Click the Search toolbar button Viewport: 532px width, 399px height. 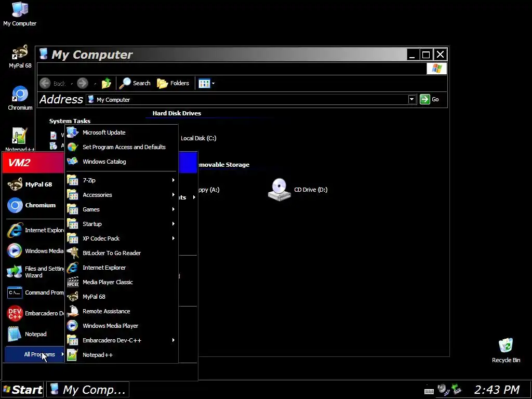(x=135, y=83)
